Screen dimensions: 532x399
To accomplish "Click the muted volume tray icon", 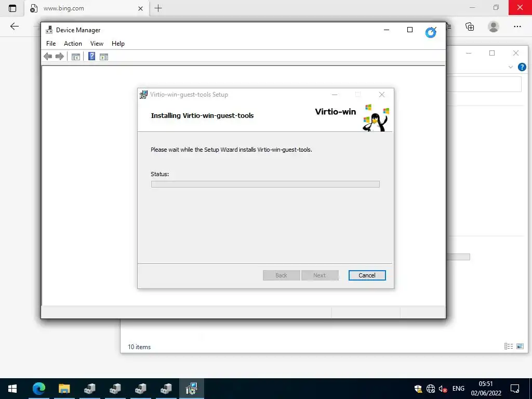I will pos(443,389).
